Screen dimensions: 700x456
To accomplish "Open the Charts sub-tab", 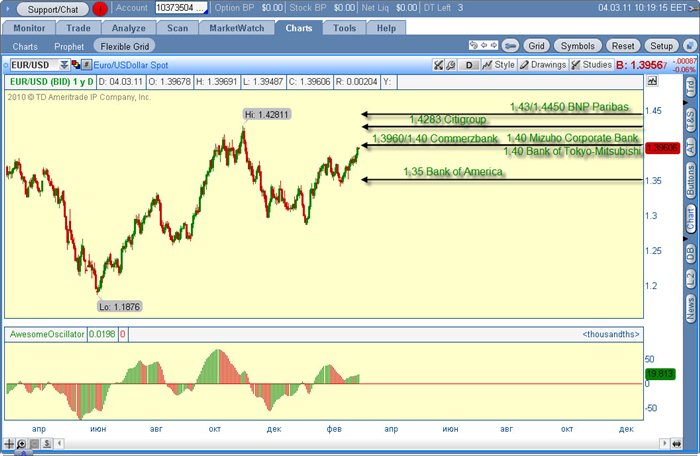I will tap(25, 46).
